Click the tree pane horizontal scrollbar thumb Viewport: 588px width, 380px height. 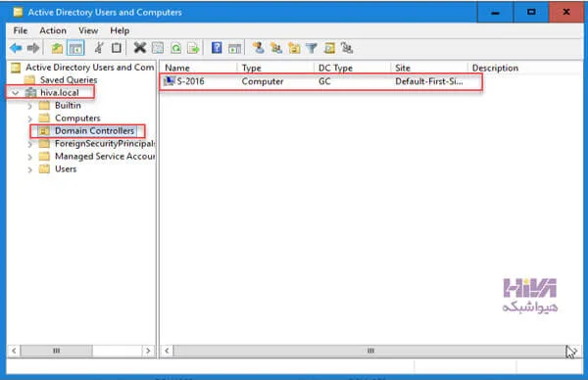click(x=56, y=351)
